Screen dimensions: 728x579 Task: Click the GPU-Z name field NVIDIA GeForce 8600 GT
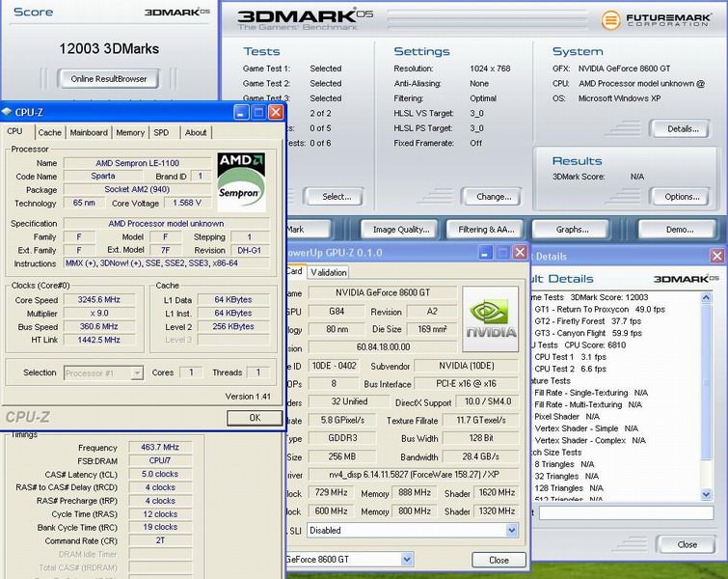[x=383, y=292]
